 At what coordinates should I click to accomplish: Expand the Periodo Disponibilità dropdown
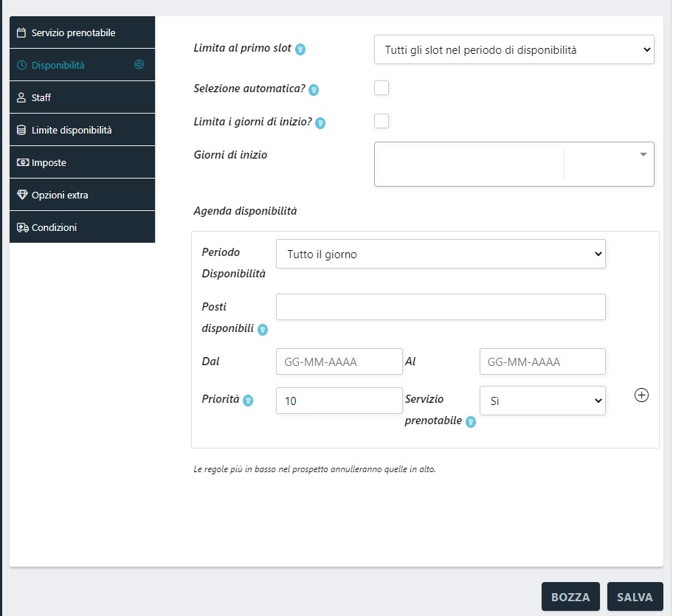(441, 254)
